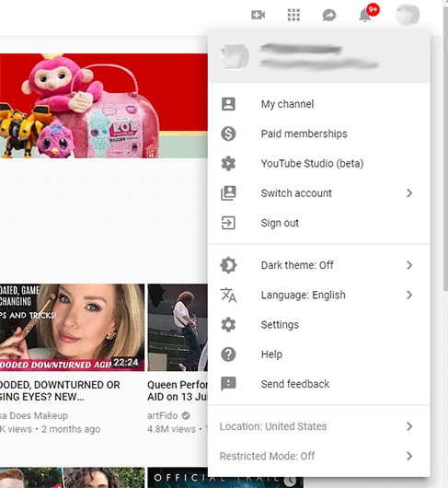Open the YouTube apps grid icon
Viewport: 448px width, 488px height.
[293, 15]
